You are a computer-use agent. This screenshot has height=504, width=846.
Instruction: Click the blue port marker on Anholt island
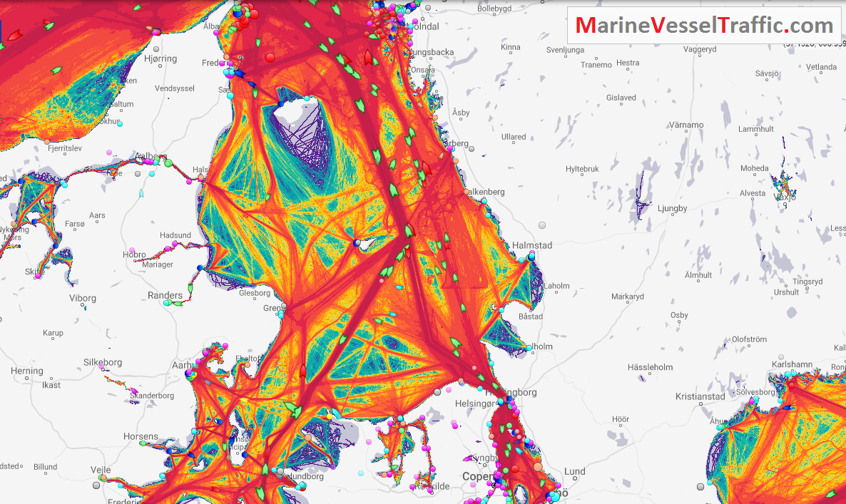357,243
